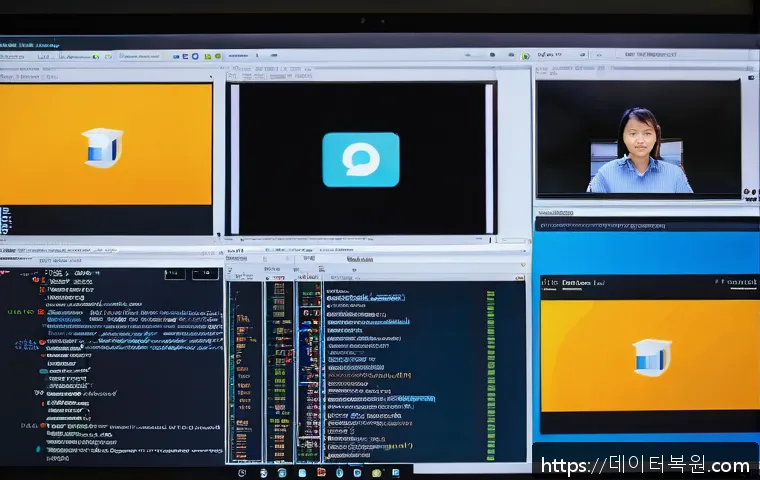Click the yellow-green icon on the taskbar
Viewport: 760px width, 480px height.
377,472
